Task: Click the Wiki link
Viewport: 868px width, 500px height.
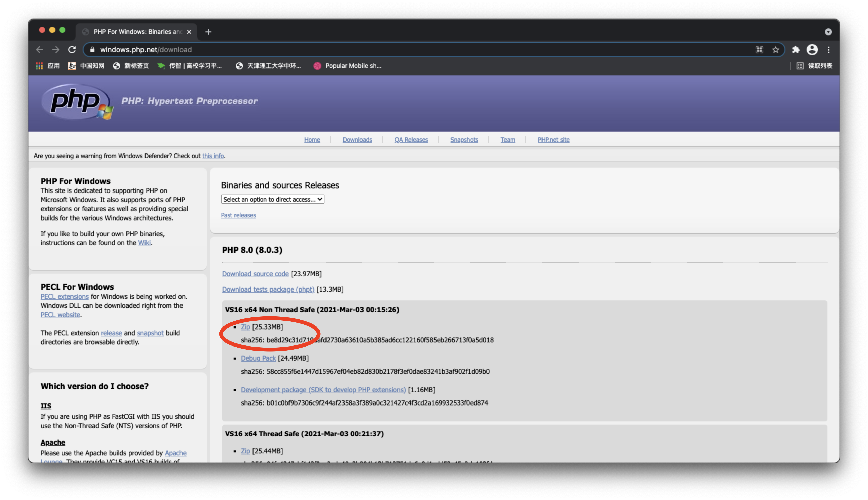Action: coord(144,243)
